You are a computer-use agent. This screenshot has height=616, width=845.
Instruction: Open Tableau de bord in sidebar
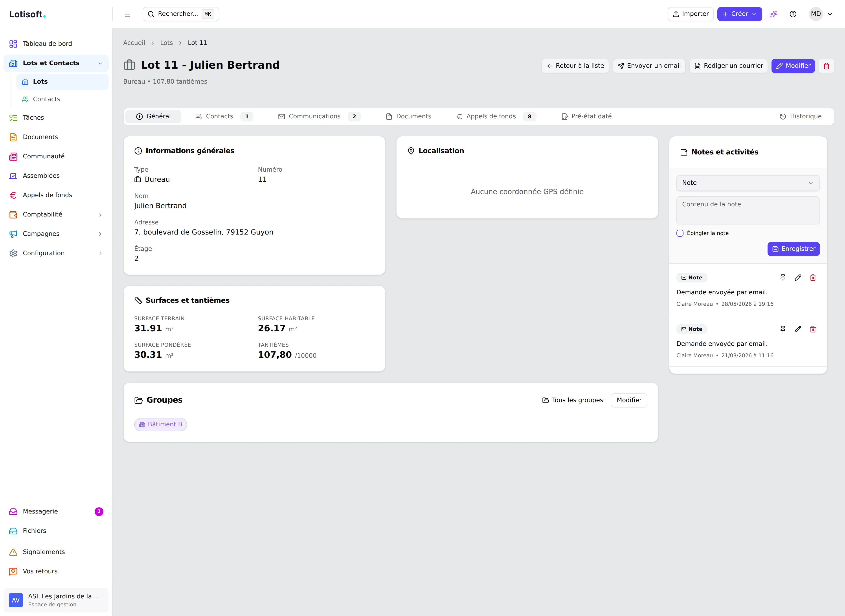(x=56, y=44)
